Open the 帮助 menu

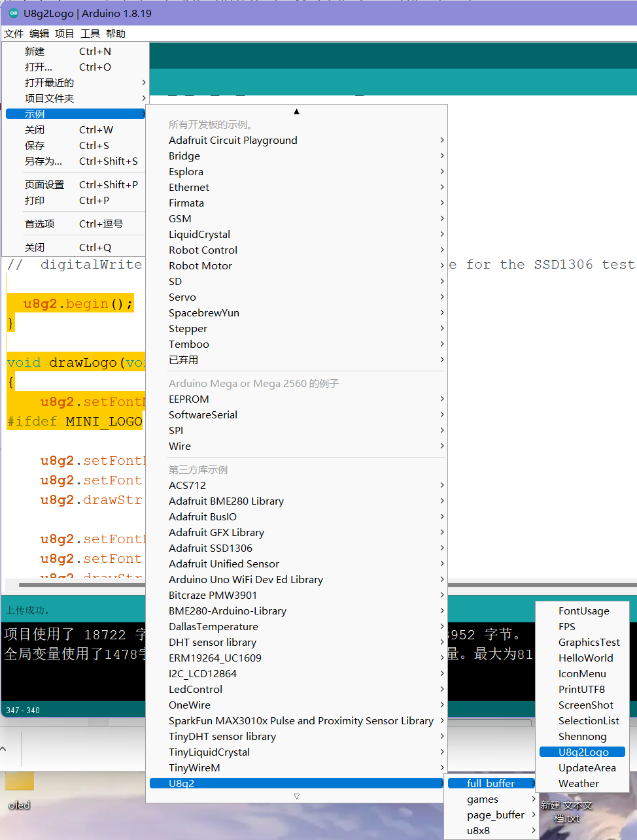[115, 33]
